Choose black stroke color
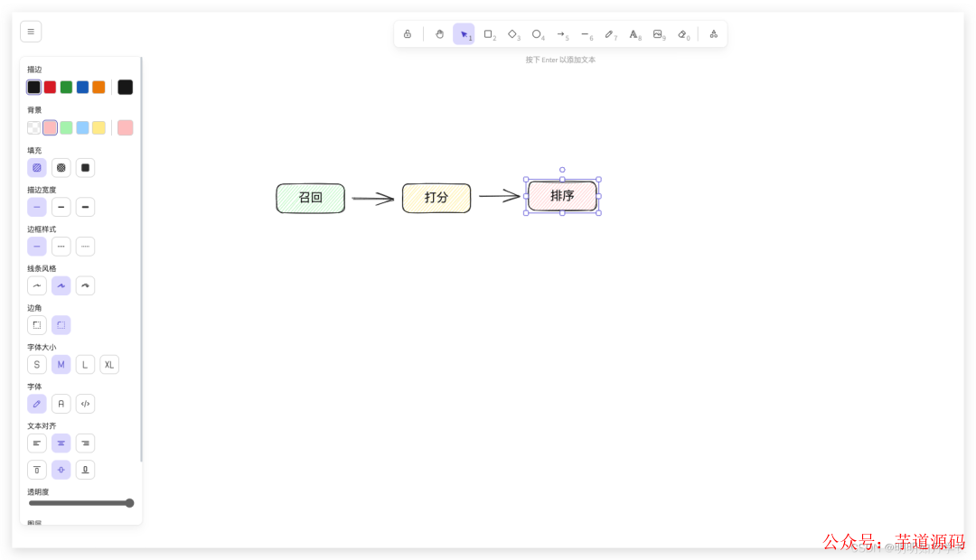The image size is (976, 560). (x=33, y=87)
